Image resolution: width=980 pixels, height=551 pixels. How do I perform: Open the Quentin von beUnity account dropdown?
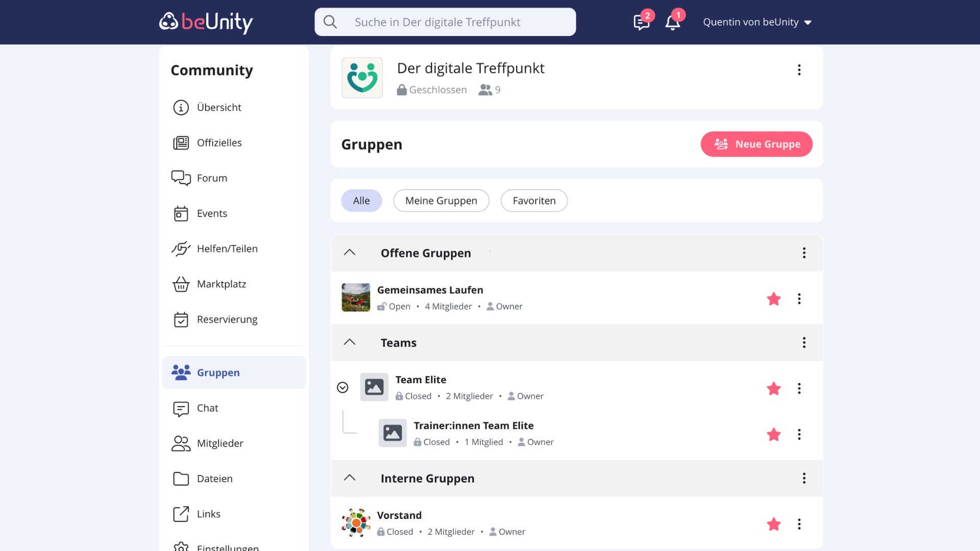pos(757,22)
